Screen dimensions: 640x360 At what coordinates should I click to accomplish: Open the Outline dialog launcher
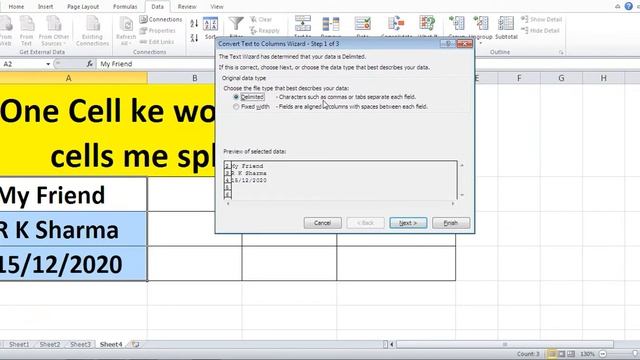(x=561, y=52)
